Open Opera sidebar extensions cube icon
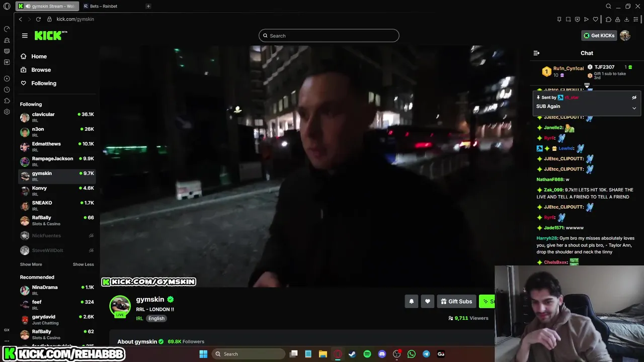Viewport: 644px width, 362px height. tap(7, 101)
